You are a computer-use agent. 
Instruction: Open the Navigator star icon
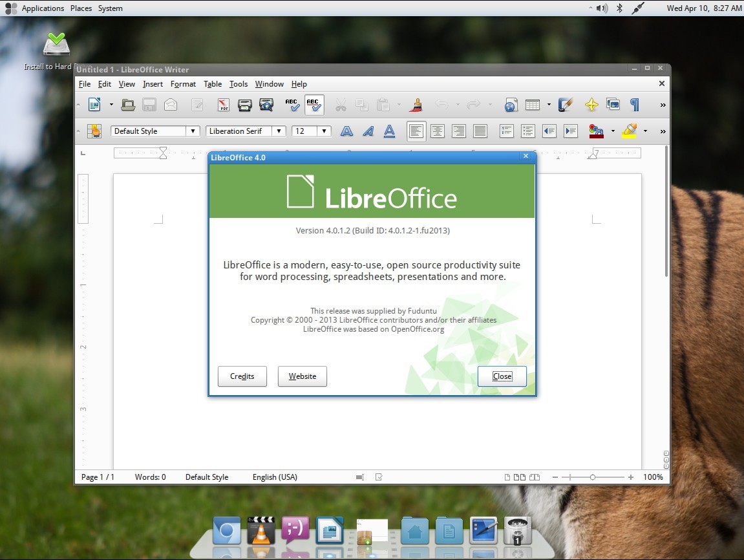pos(591,104)
